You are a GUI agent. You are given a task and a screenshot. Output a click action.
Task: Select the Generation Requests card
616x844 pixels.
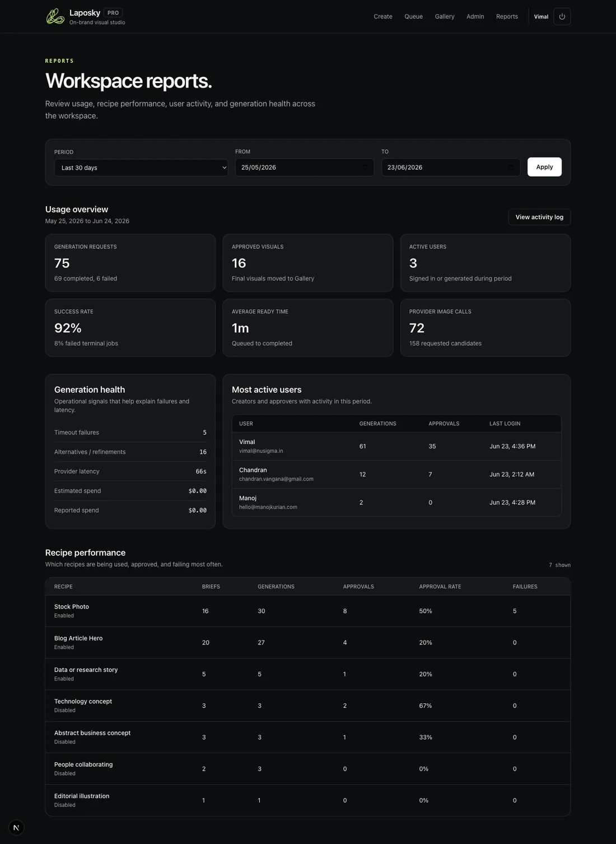pyautogui.click(x=130, y=263)
